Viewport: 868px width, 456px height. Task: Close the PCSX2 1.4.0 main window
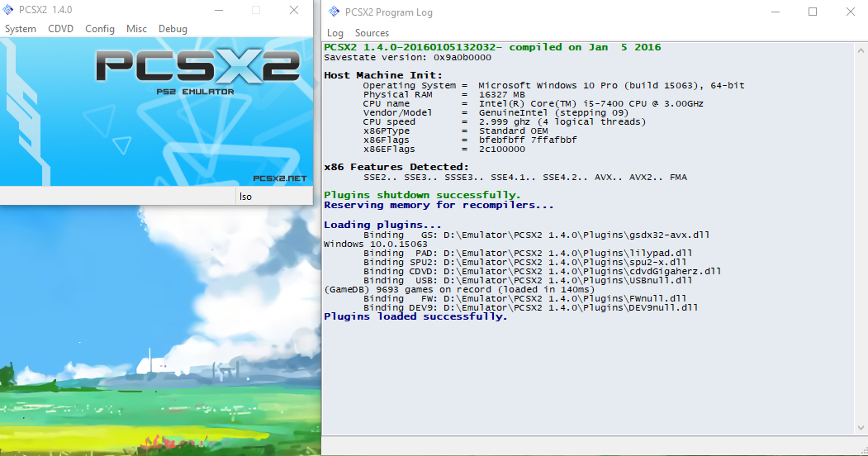click(294, 10)
